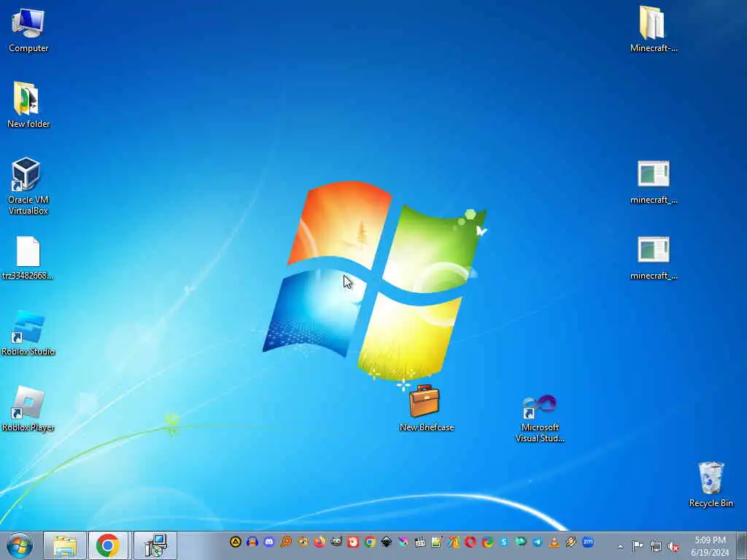Image resolution: width=747 pixels, height=560 pixels.
Task: Launch the blue headphones Audacity icon
Action: 252,542
